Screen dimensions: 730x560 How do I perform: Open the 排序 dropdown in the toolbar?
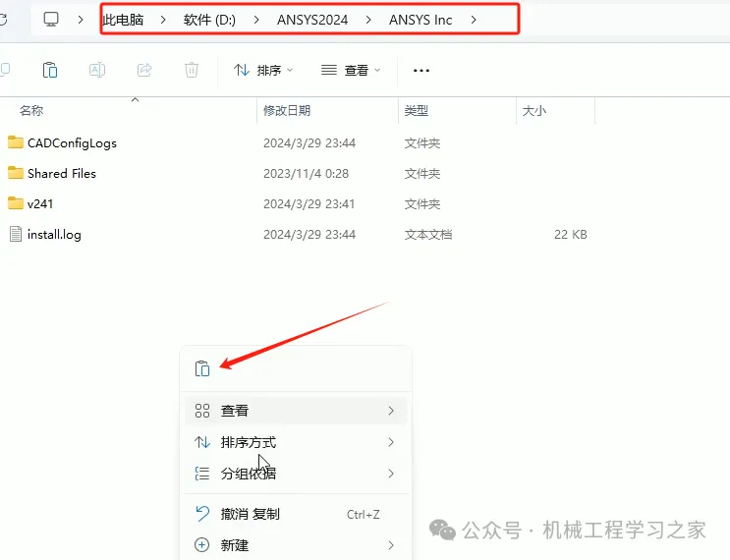click(263, 71)
